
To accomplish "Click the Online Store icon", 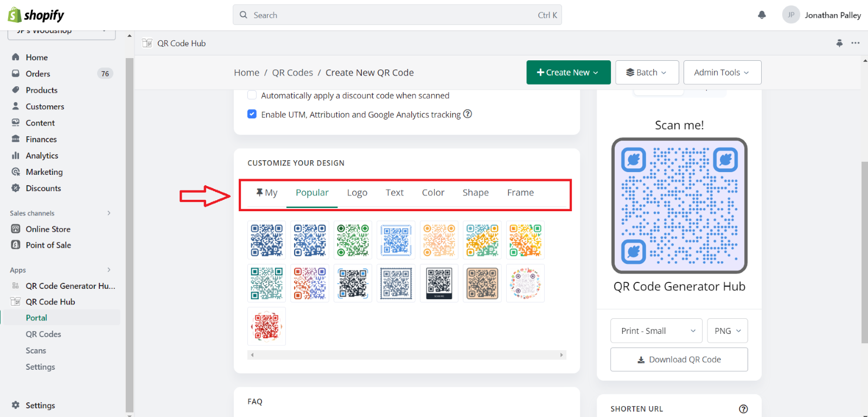I will 16,229.
